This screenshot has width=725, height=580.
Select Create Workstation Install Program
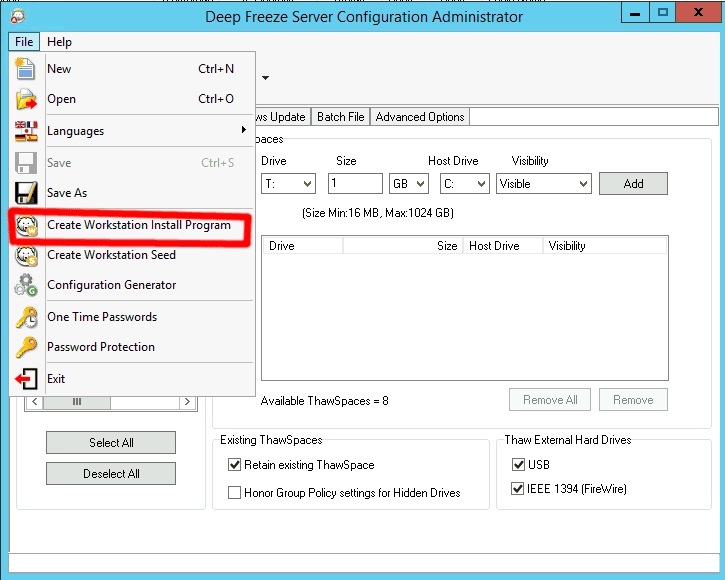pyautogui.click(x=132, y=225)
